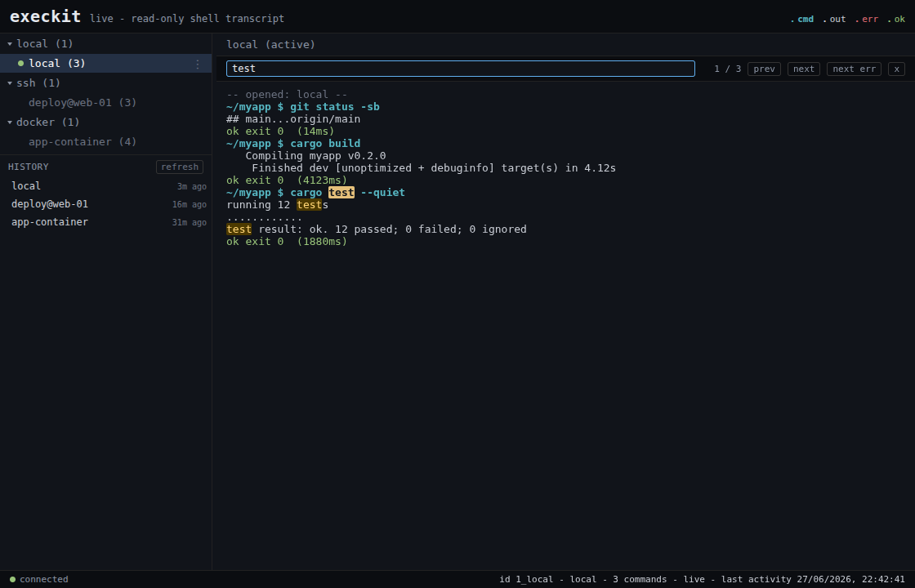This screenshot has width=915, height=588.
Task: Click the local (active) pane header
Action: point(270,44)
